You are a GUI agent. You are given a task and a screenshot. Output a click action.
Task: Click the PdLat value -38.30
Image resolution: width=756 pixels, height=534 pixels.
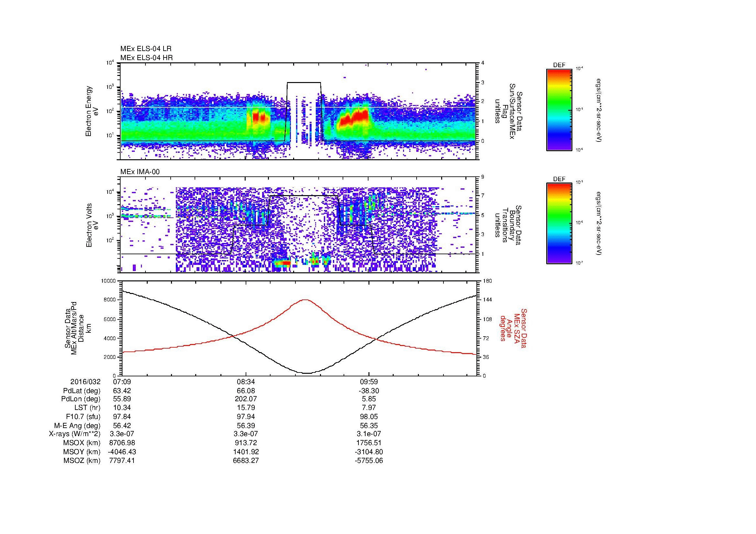pos(369,391)
